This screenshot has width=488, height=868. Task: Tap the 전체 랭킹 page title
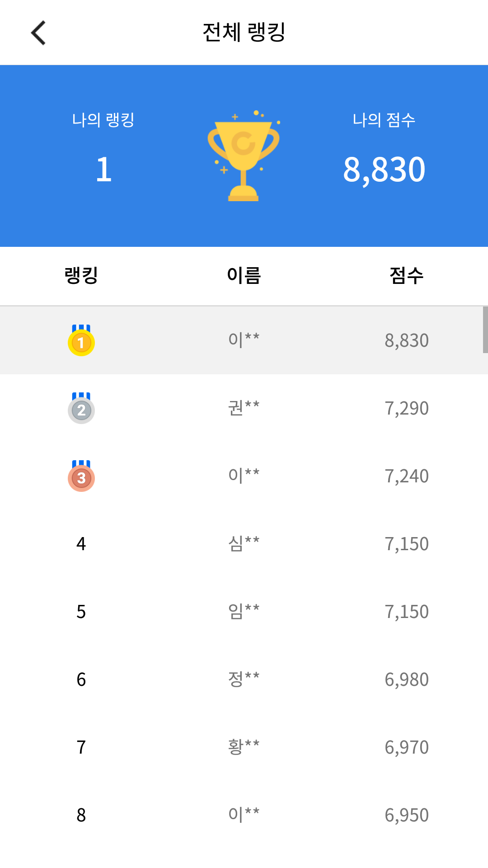244,33
